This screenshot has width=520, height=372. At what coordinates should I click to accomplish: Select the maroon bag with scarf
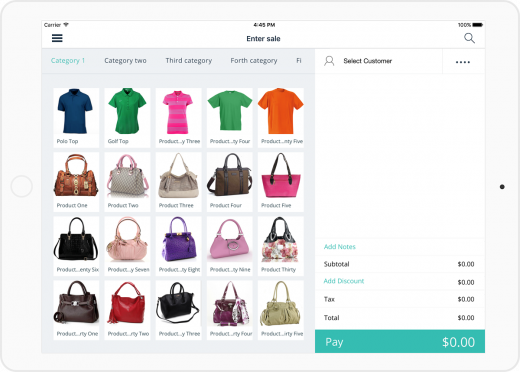(230, 310)
